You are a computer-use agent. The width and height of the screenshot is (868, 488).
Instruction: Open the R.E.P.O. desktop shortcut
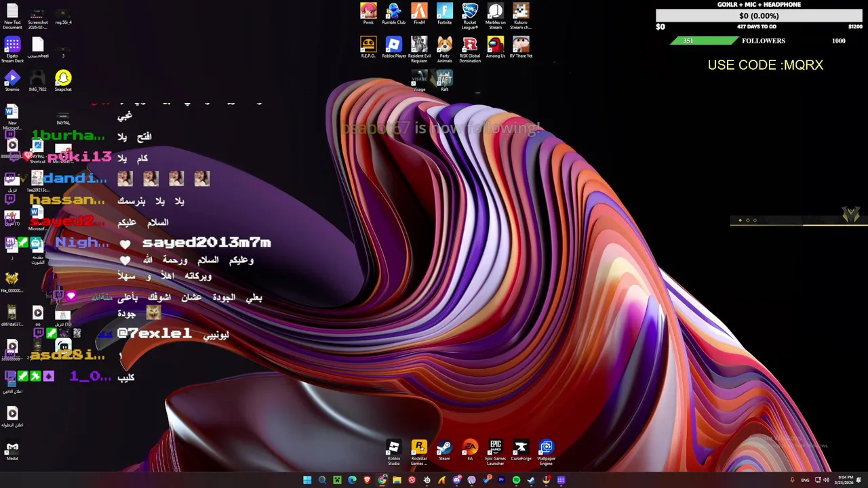(368, 48)
